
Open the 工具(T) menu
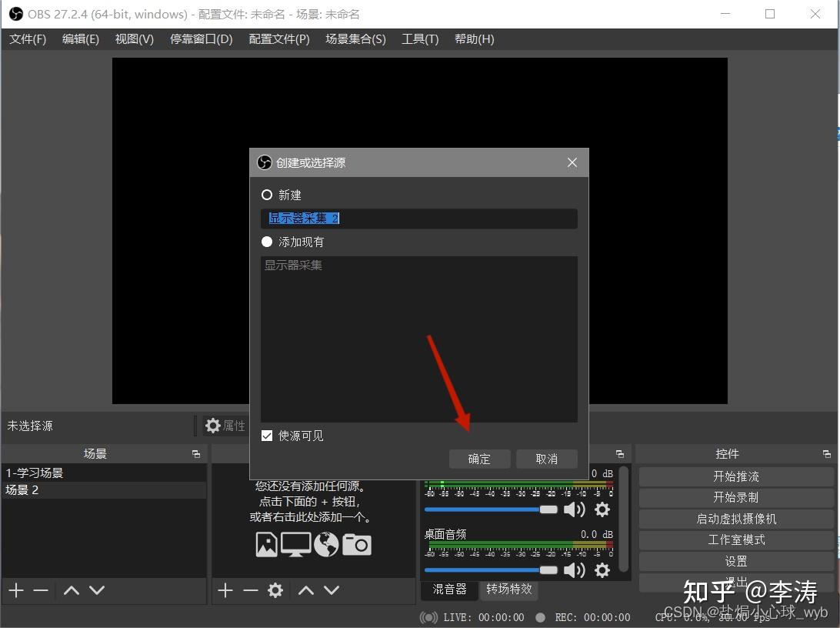(421, 39)
